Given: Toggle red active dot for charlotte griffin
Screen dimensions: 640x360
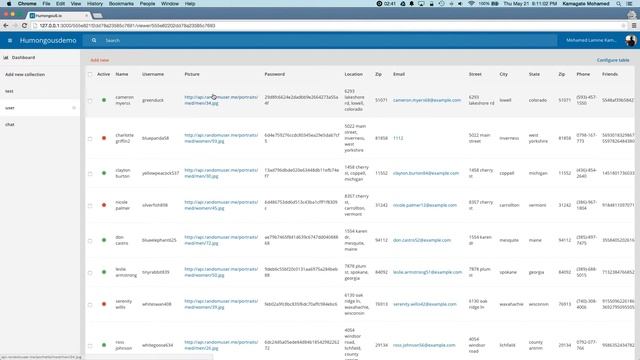Looking at the screenshot, I should click(x=104, y=138).
